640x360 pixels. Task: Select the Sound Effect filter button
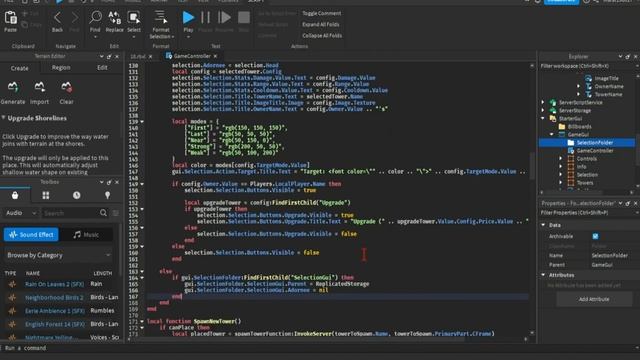tap(31, 235)
